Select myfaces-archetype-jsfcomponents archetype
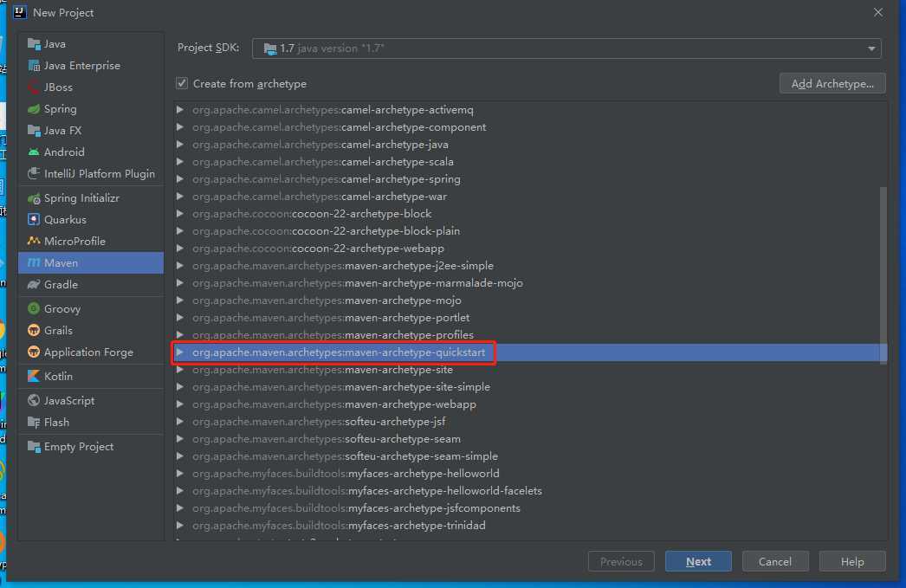 pyautogui.click(x=530, y=508)
